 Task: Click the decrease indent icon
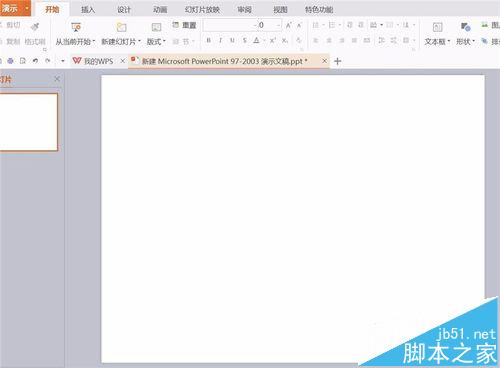click(349, 25)
